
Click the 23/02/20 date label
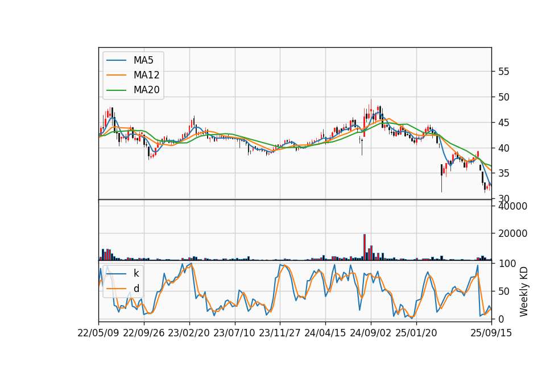pos(189,333)
